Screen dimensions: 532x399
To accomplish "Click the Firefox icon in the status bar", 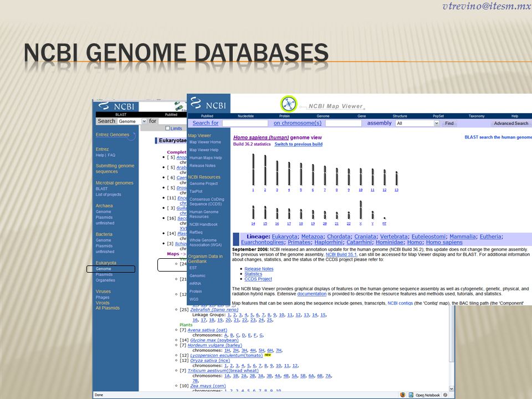I will click(x=403, y=395).
